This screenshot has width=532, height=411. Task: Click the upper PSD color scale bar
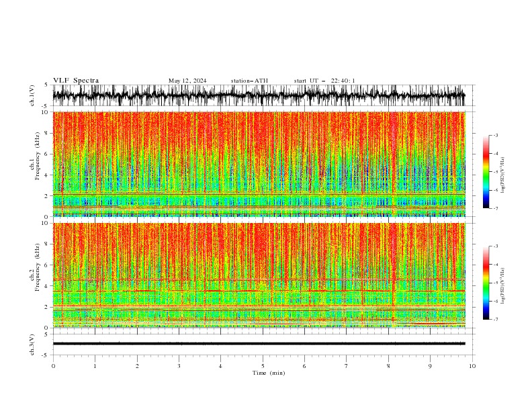pos(486,172)
